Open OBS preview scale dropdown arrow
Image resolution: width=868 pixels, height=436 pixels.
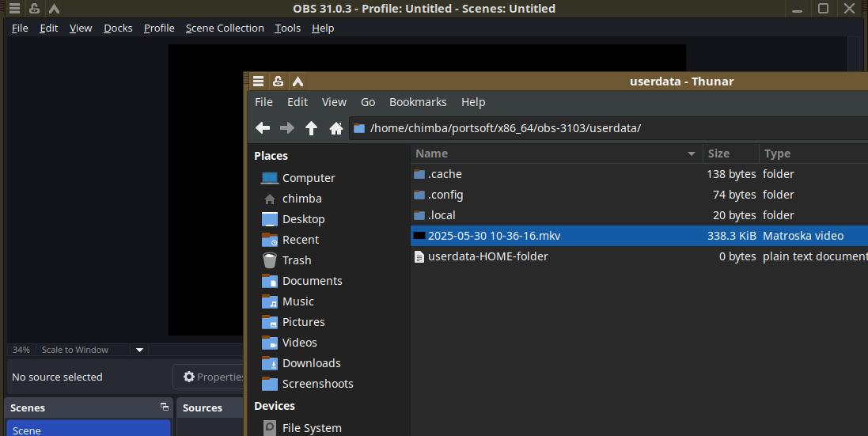point(139,350)
